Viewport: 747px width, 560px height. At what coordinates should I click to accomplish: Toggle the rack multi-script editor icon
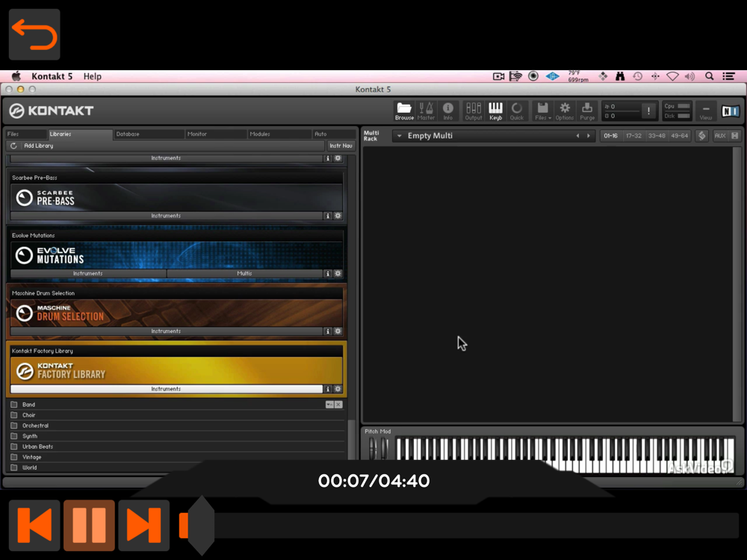click(701, 136)
